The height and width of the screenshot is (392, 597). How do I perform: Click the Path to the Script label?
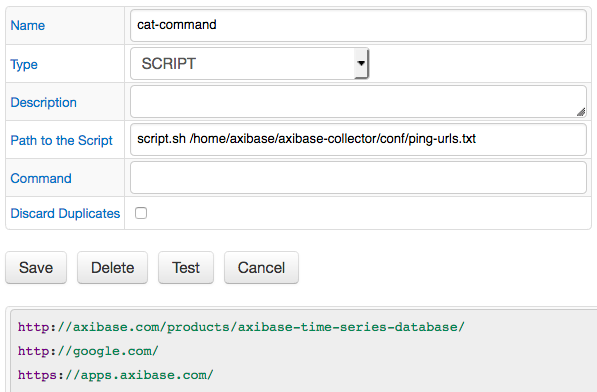click(x=61, y=140)
